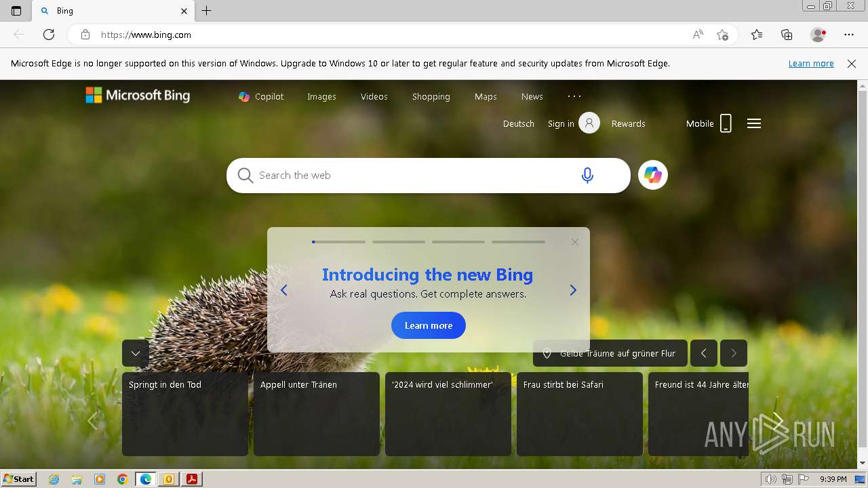Close the Introducing the new Bing card
Viewport: 868px width, 488px height.
(575, 242)
